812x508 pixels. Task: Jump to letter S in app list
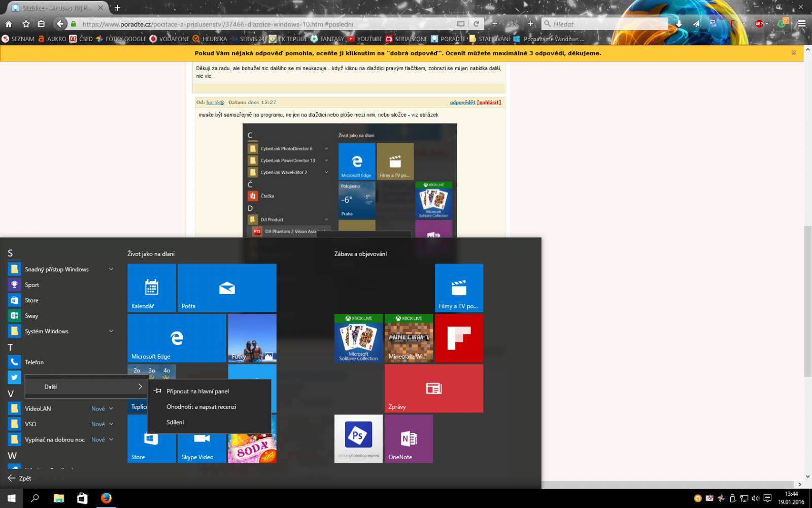pos(10,253)
